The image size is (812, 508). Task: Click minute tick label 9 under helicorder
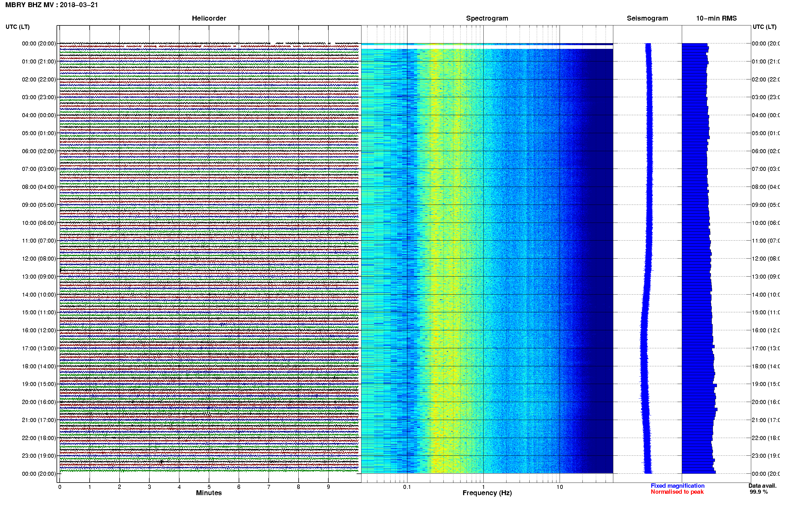(328, 487)
